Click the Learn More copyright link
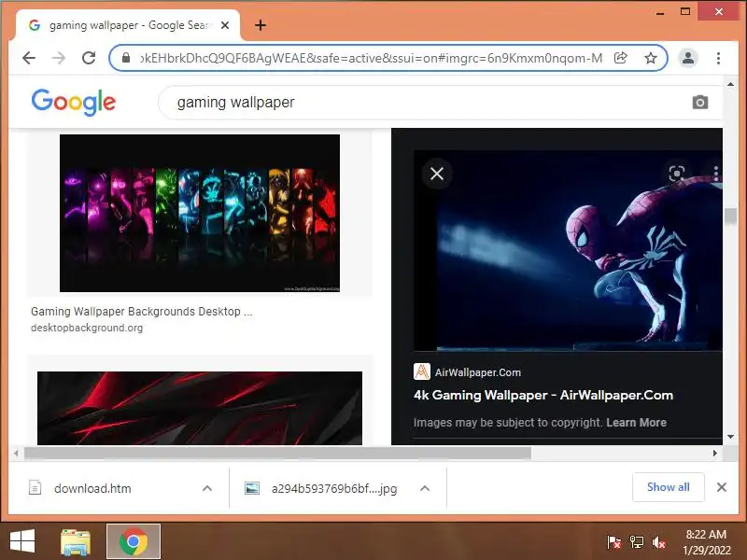747x560 pixels. pyautogui.click(x=636, y=423)
